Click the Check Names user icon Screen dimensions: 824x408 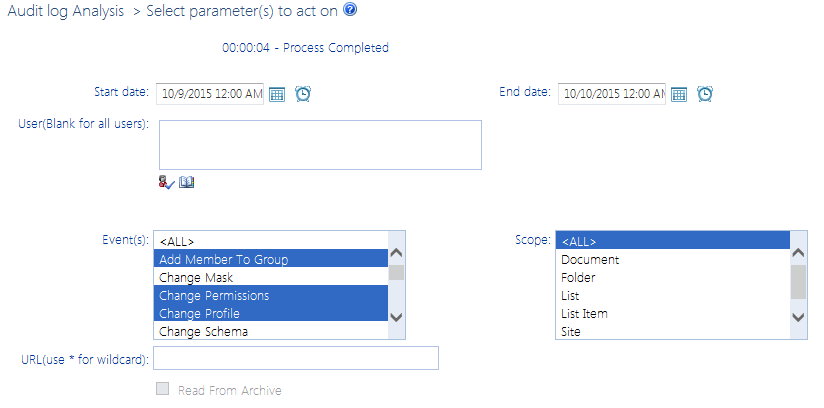166,182
